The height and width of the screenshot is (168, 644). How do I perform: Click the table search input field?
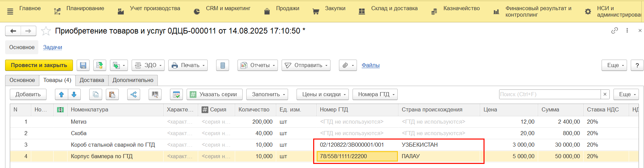[x=549, y=94]
